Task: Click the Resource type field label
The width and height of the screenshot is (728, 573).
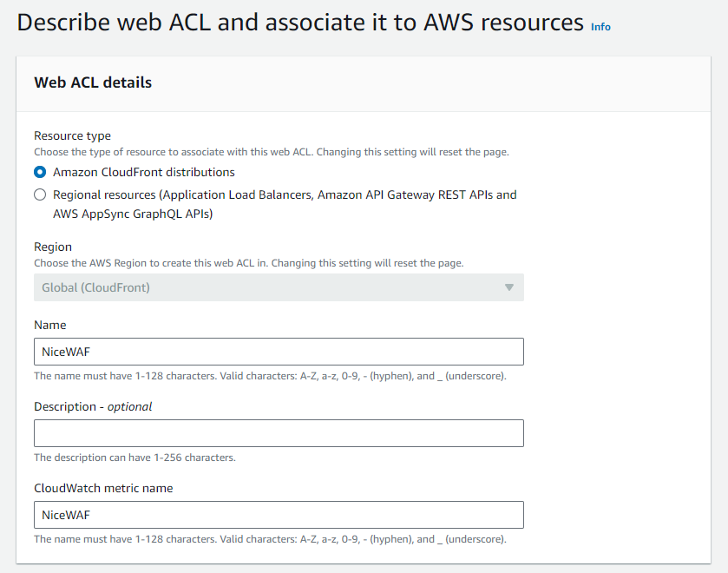Action: click(x=72, y=135)
